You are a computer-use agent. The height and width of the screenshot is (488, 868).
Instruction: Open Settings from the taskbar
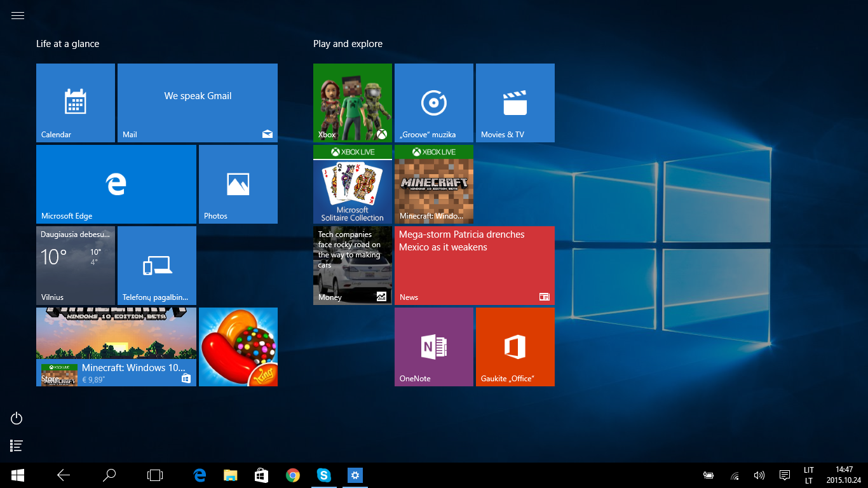coord(355,475)
